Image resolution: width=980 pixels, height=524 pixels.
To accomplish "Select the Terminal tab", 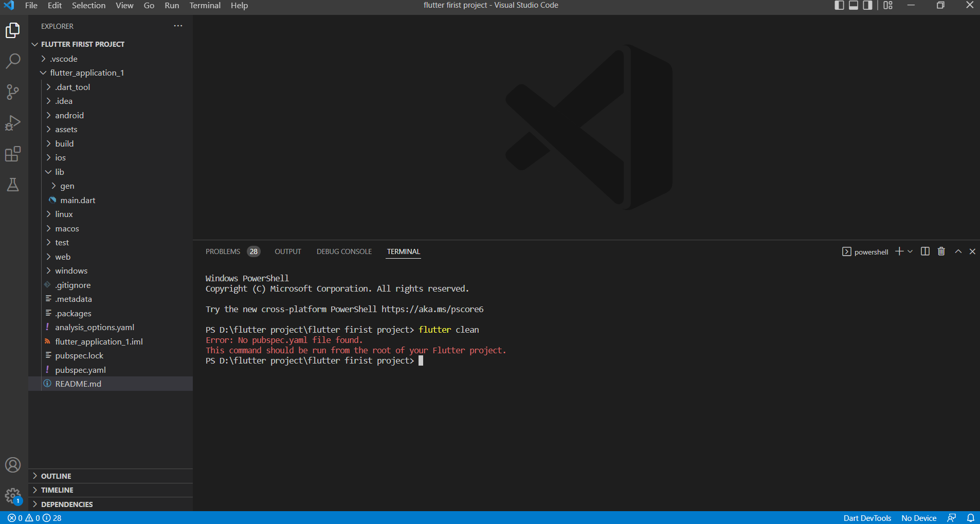I will tap(403, 251).
